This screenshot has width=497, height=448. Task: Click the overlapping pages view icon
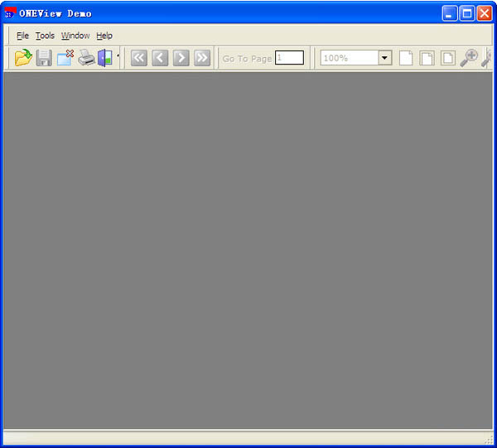(427, 58)
